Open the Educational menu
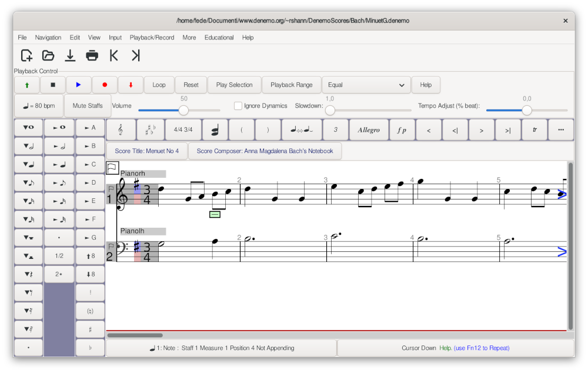 coord(219,38)
